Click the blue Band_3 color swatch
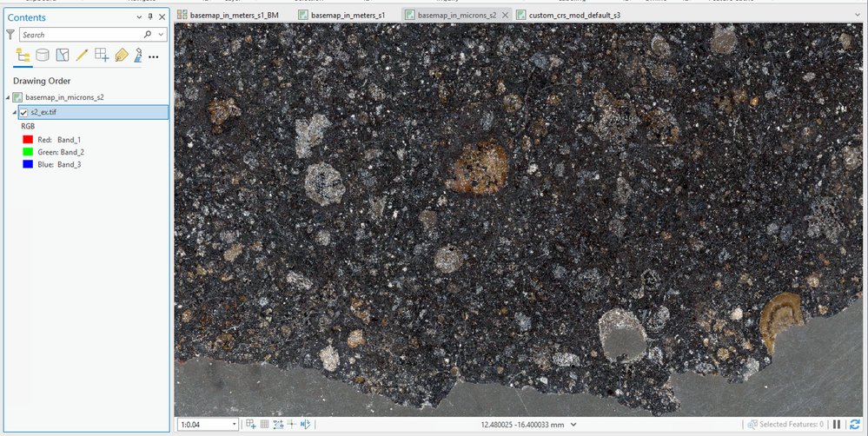Screen dimensions: 868x436 [x=28, y=164]
